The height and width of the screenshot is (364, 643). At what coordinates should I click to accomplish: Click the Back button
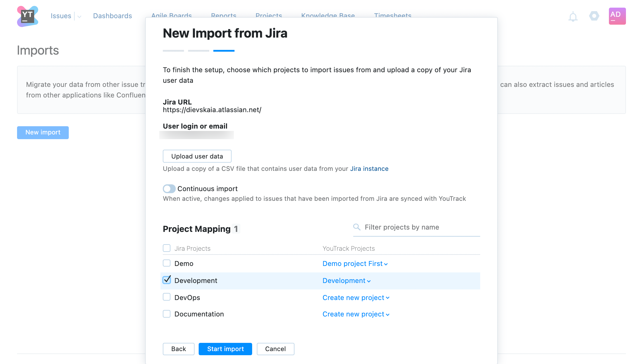[x=179, y=349]
